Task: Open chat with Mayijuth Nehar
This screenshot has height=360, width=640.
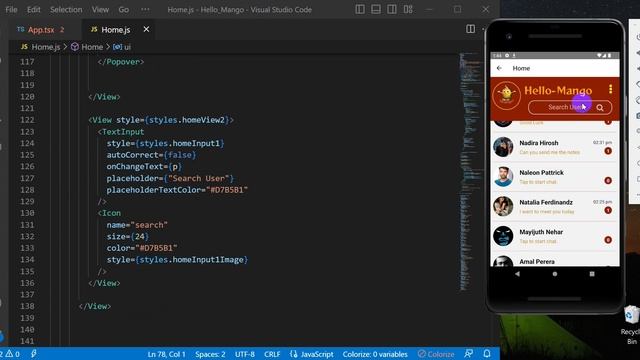Action: pos(555,236)
